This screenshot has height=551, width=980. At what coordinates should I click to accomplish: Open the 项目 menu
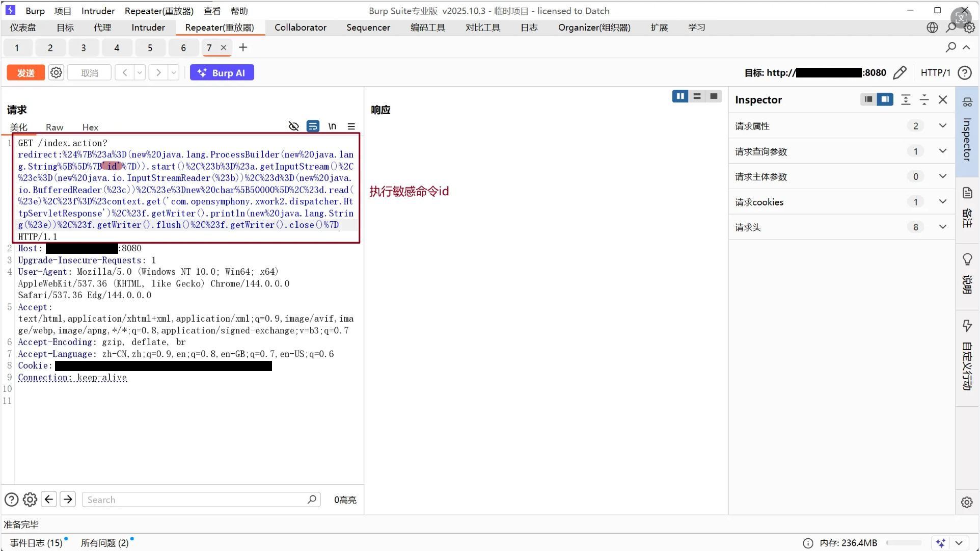[63, 11]
